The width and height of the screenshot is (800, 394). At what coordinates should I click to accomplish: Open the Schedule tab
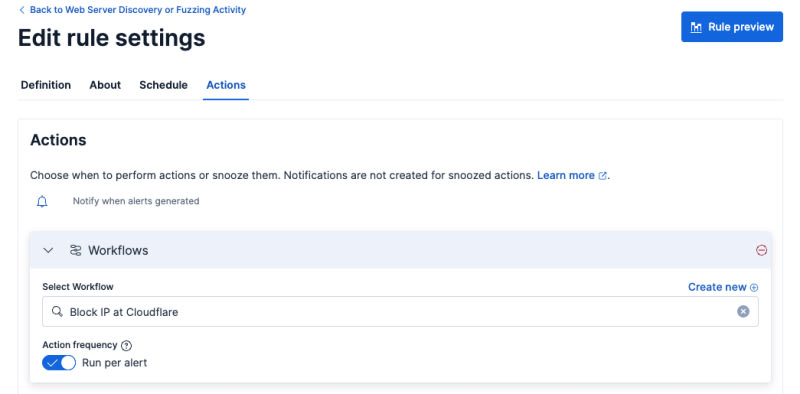(163, 85)
